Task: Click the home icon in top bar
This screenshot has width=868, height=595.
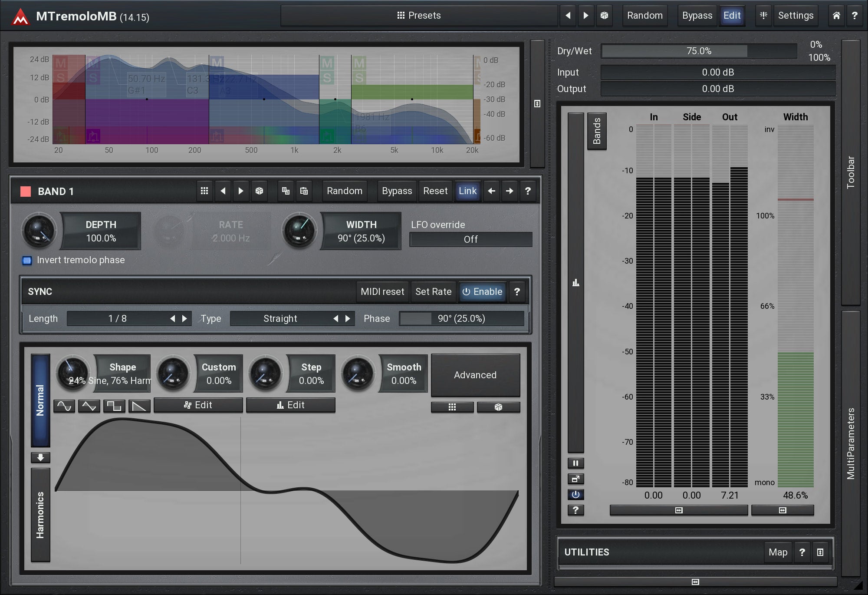Action: (836, 16)
